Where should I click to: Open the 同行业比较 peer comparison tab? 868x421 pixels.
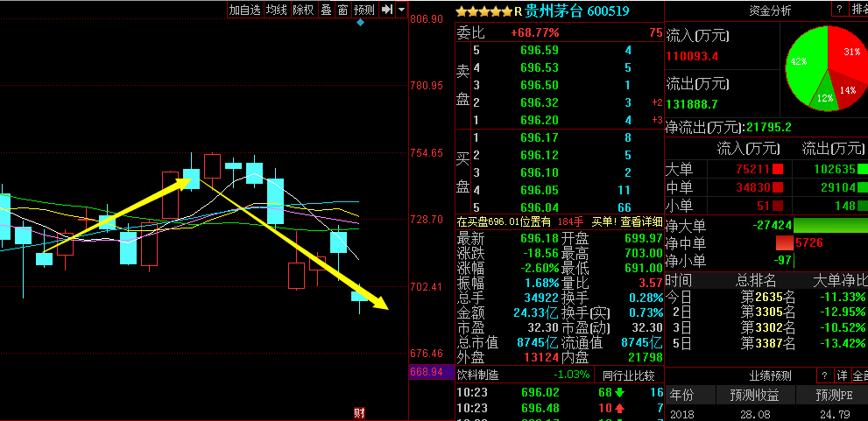click(x=628, y=375)
